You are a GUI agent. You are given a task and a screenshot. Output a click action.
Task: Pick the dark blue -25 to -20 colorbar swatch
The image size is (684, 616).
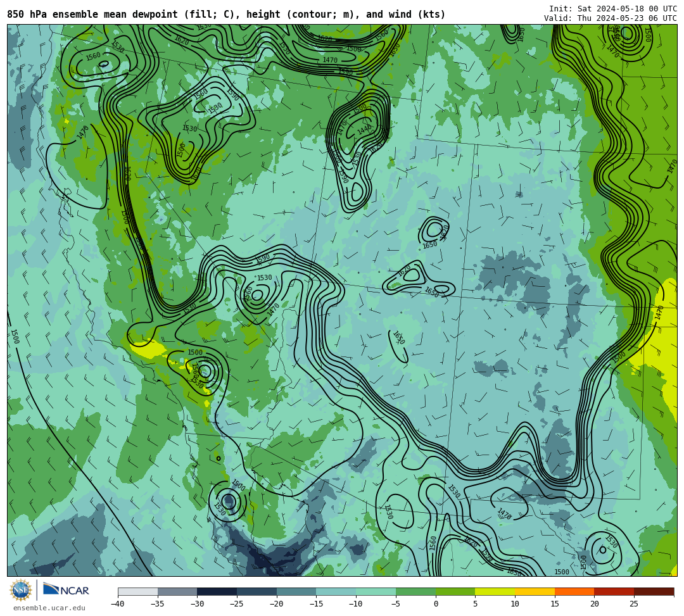pos(257,591)
